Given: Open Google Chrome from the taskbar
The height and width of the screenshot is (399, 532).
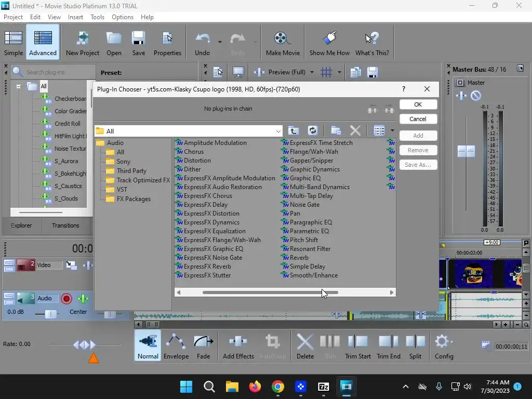Looking at the screenshot, I should click(x=278, y=387).
